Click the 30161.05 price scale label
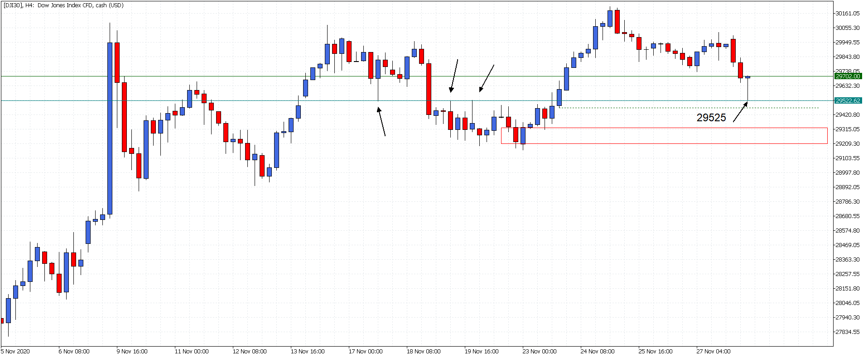This screenshot has height=357, width=868. (847, 14)
